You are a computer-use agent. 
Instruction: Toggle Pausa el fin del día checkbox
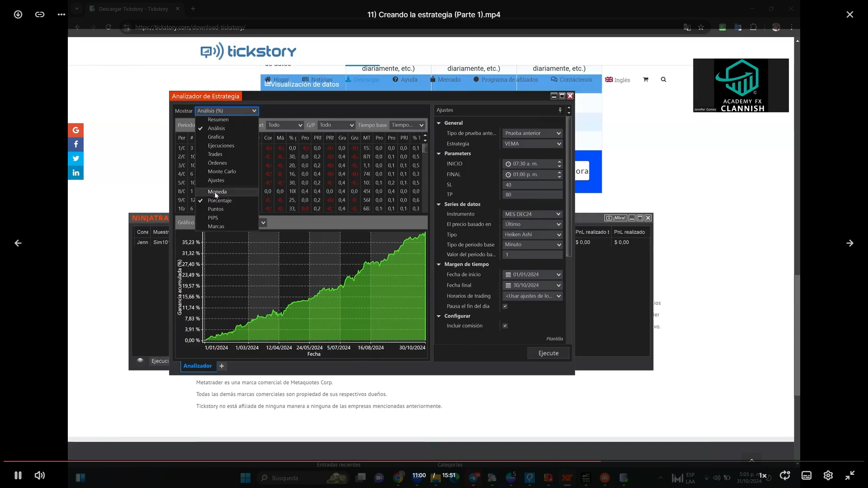click(x=505, y=306)
